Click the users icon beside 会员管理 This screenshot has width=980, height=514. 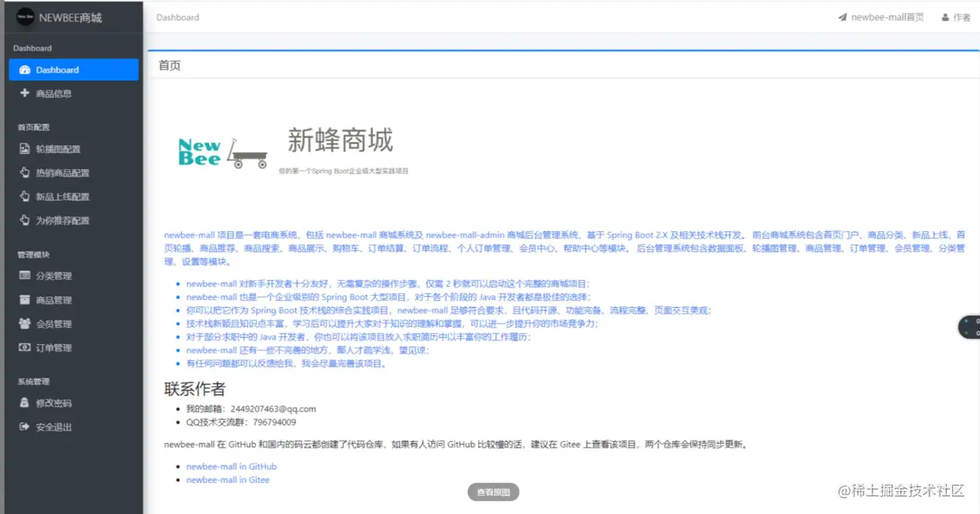click(24, 324)
